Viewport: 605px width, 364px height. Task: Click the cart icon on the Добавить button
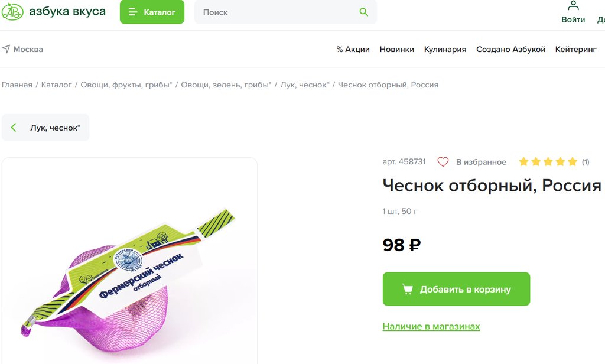click(407, 289)
